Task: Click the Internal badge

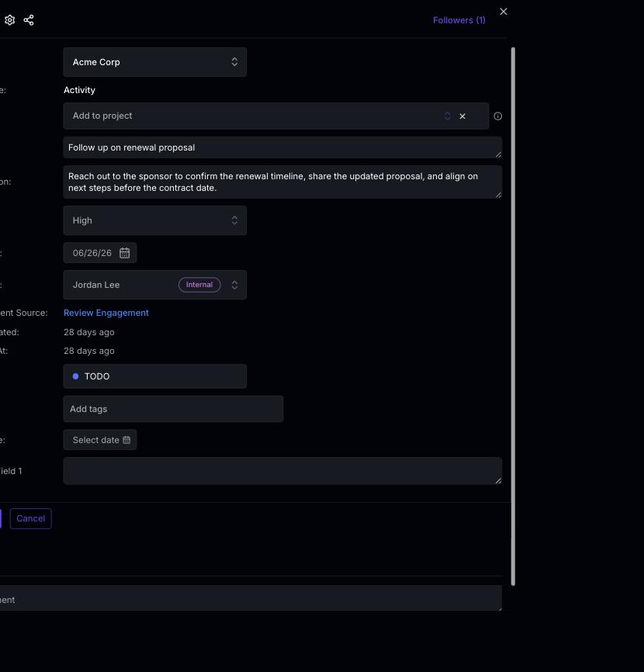Action: click(x=199, y=285)
